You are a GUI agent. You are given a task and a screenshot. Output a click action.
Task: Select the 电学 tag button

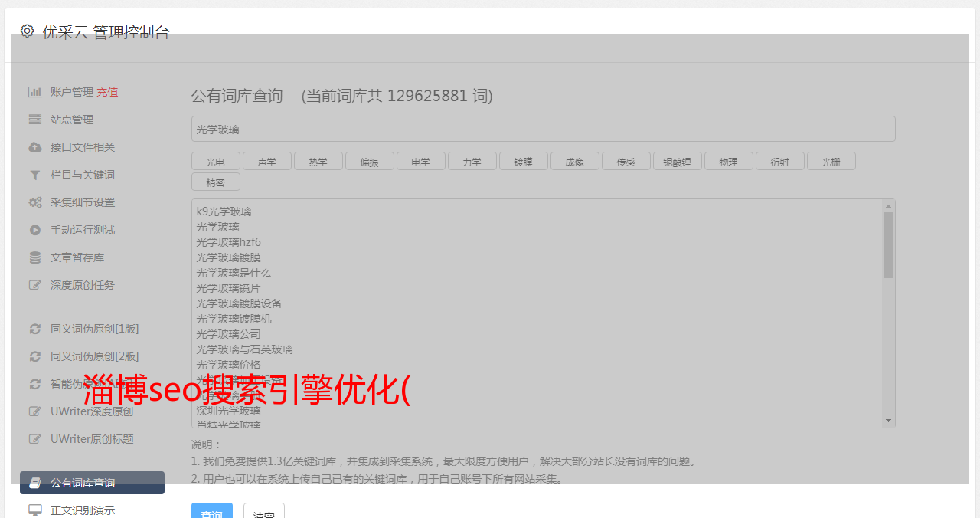tap(420, 161)
